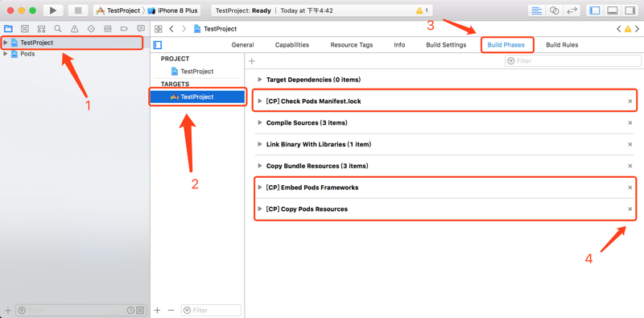Stop the running build

click(78, 10)
